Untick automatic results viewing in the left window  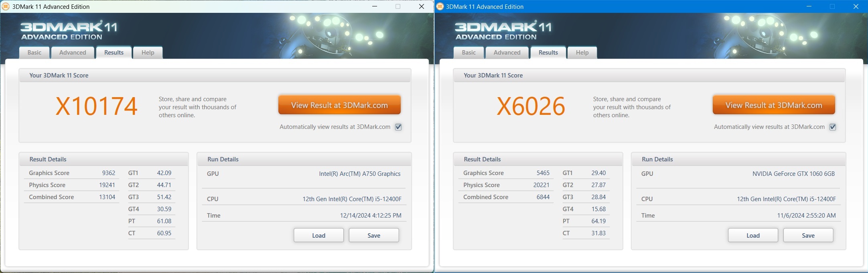pos(398,127)
